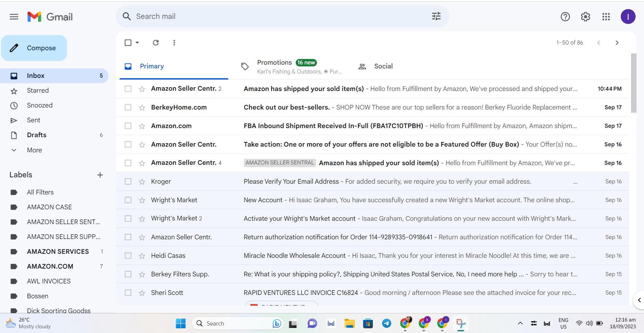Open the AMAZON.COM label

[50, 266]
